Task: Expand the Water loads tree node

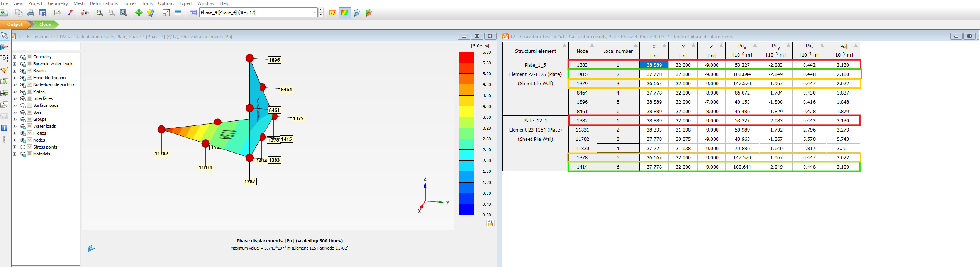Action: (x=15, y=126)
